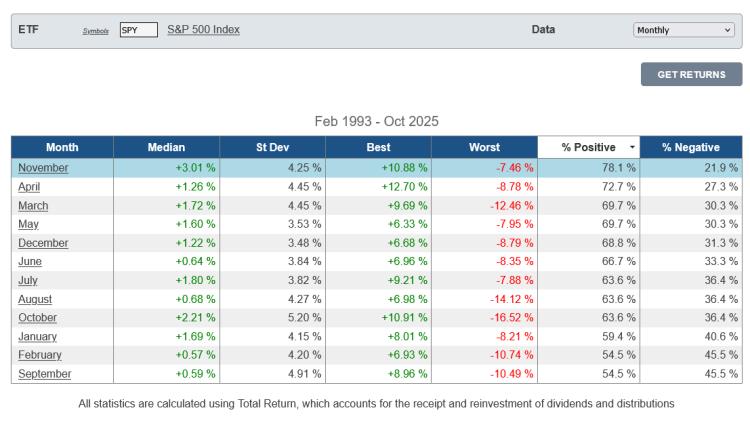Screen dimensions: 750x423
Task: Sort by the Best column header
Action: click(379, 147)
